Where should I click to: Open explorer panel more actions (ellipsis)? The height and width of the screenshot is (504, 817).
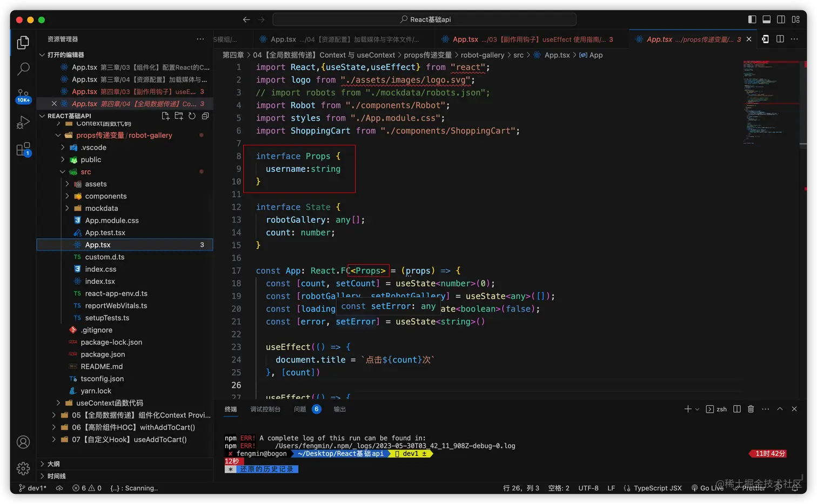pyautogui.click(x=200, y=39)
